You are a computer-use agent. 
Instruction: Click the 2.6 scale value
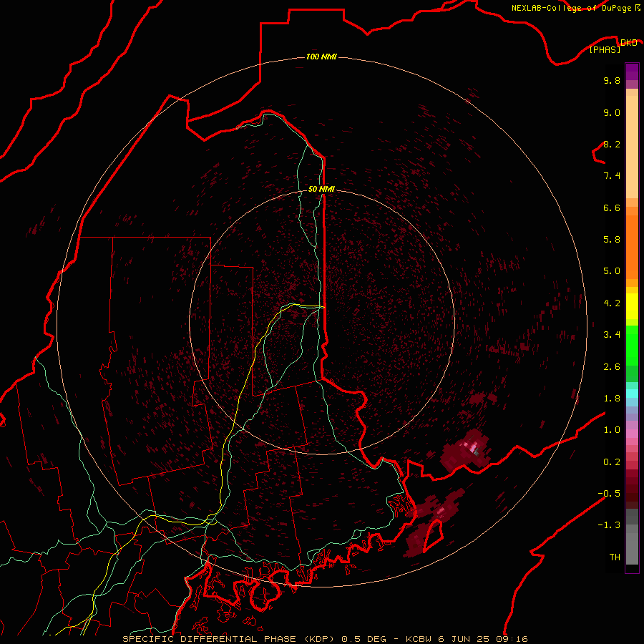[x=612, y=367]
